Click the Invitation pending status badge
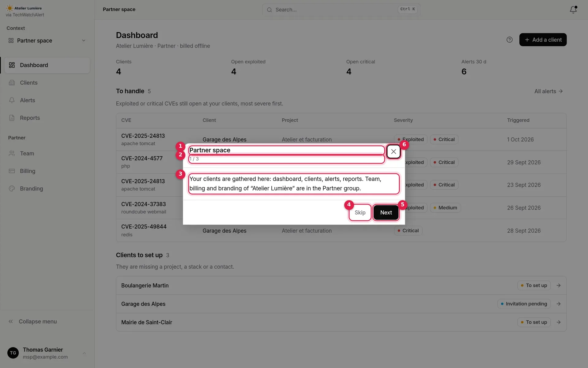This screenshot has width=588, height=368. click(x=524, y=304)
